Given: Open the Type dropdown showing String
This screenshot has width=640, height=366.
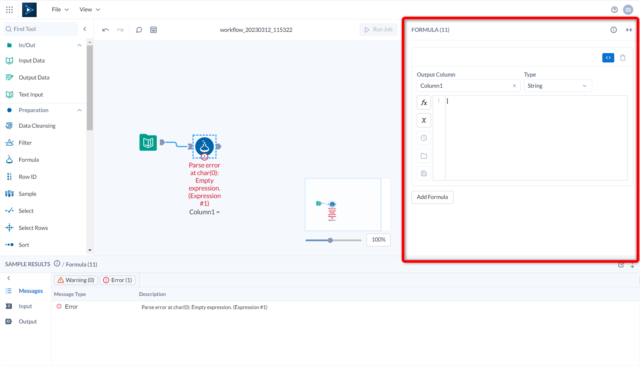Looking at the screenshot, I should tap(557, 86).
